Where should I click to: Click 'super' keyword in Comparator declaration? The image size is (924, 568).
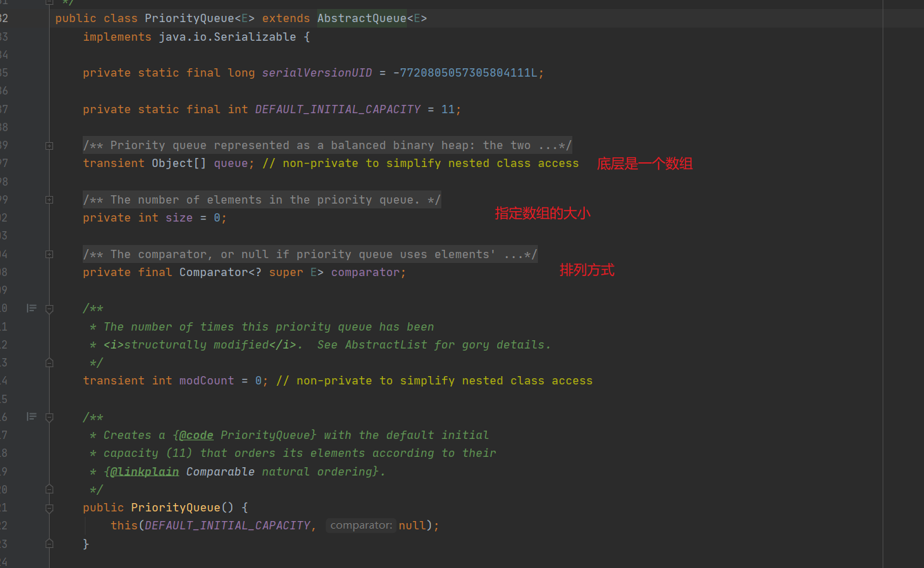[x=286, y=272]
